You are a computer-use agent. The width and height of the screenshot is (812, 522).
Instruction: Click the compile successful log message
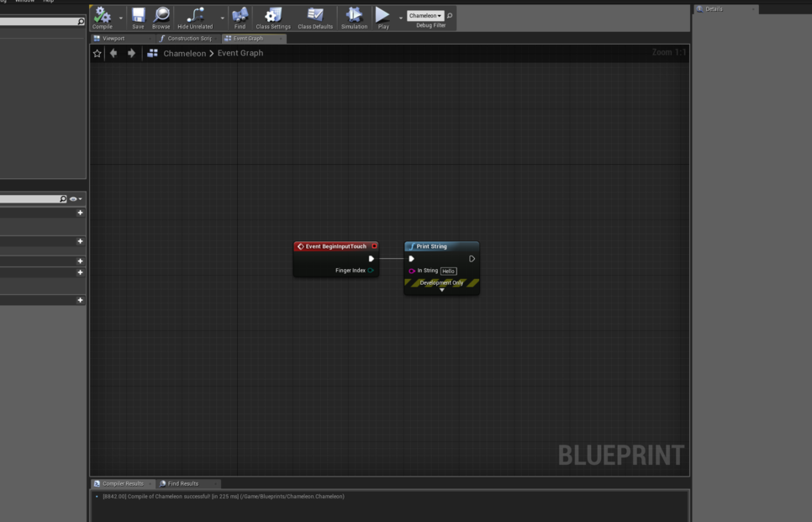[x=224, y=497]
